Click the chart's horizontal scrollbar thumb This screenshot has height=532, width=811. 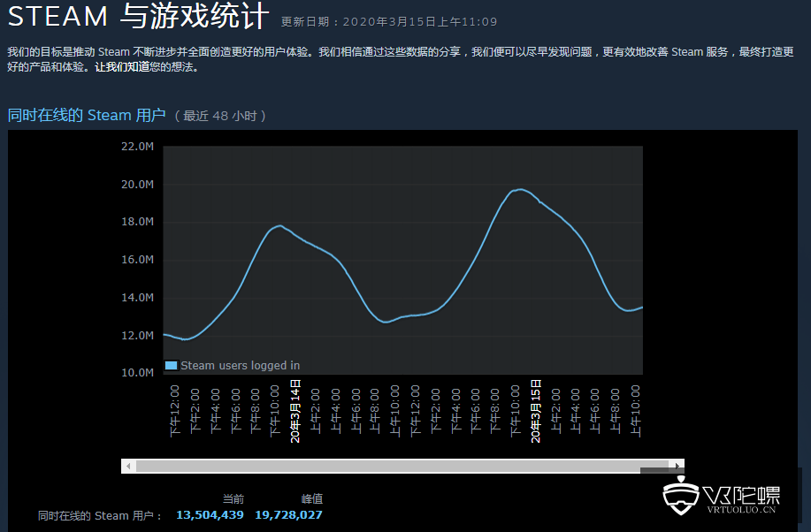click(402, 466)
